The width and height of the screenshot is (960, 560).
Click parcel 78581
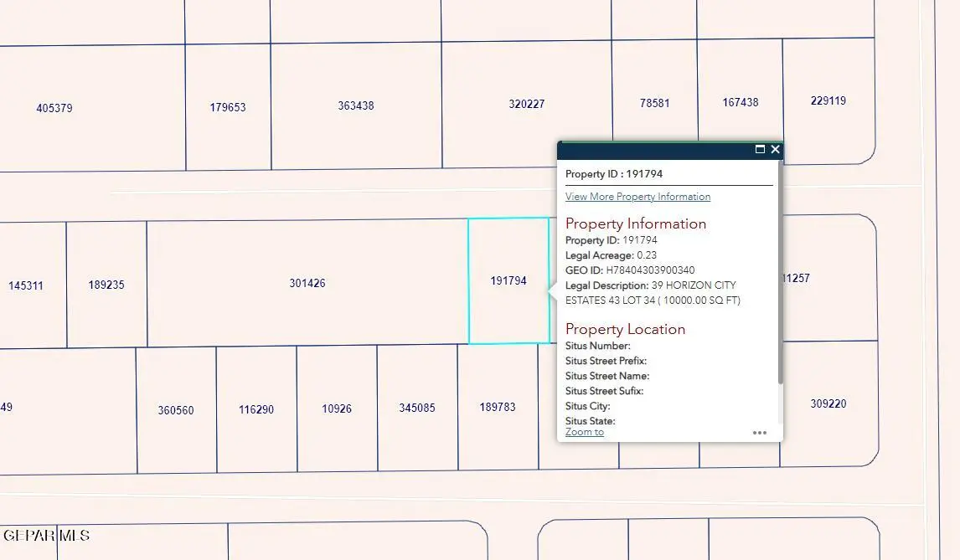[x=654, y=103]
